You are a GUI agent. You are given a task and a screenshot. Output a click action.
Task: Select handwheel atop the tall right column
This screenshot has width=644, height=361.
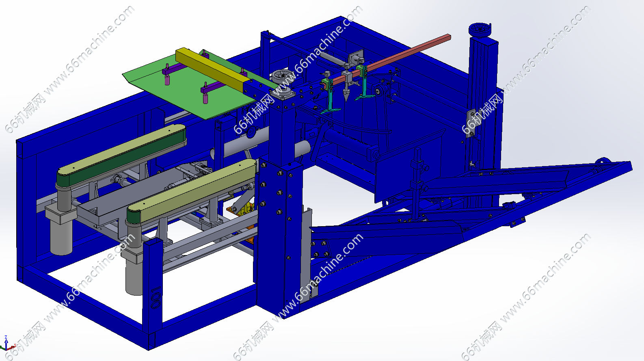pos(480,30)
